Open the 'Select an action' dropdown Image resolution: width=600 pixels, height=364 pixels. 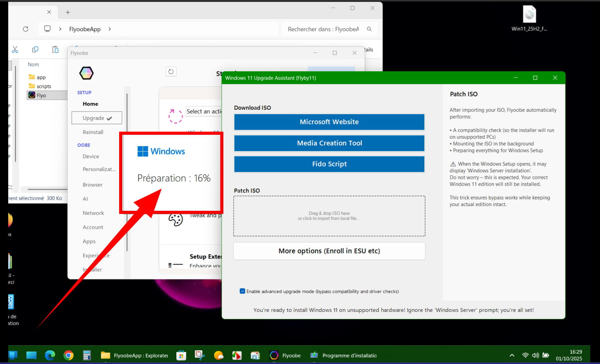coord(203,112)
